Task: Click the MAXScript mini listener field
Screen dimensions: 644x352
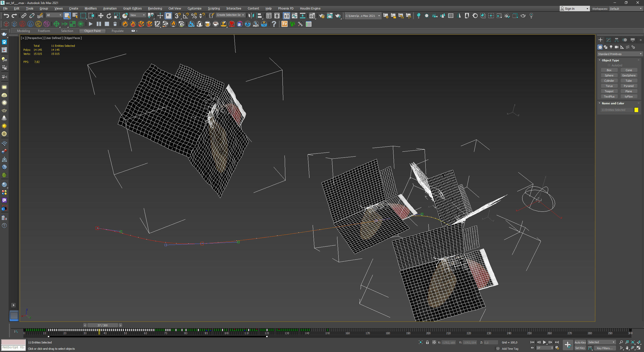Action: [13, 347]
